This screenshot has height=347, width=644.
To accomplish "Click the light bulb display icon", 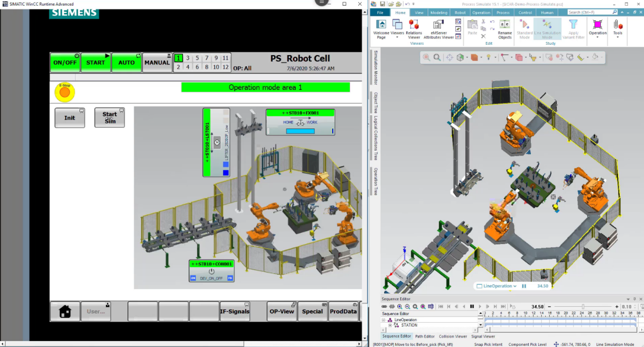I will (488, 57).
